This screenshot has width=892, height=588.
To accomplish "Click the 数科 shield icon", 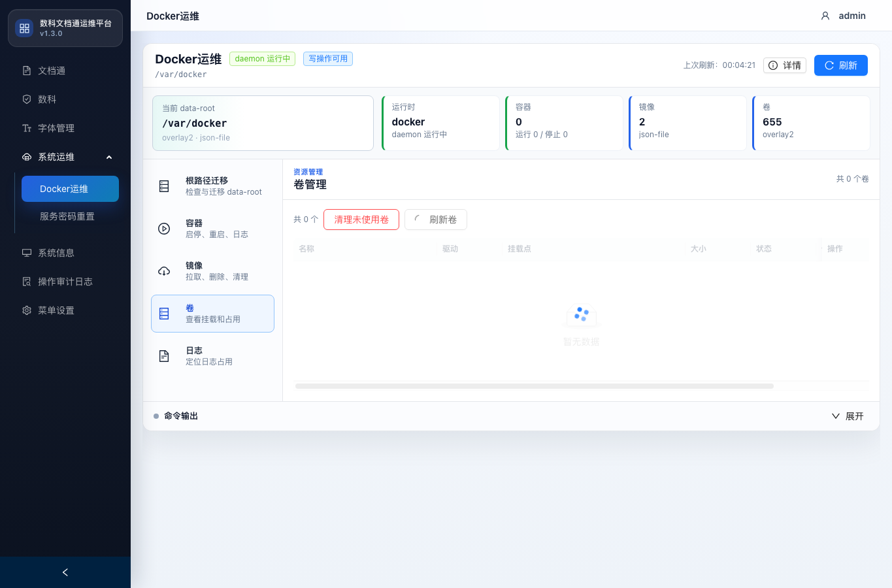I will pyautogui.click(x=27, y=99).
